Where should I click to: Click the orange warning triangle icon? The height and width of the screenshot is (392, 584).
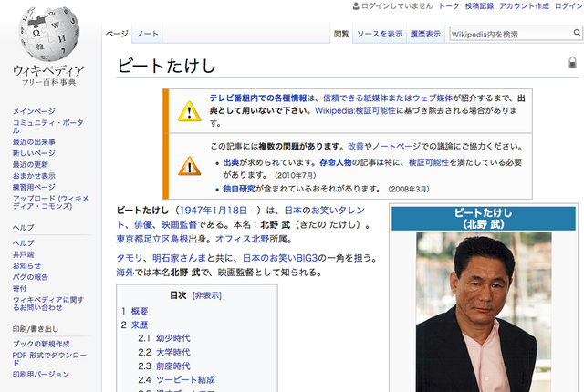point(189,166)
